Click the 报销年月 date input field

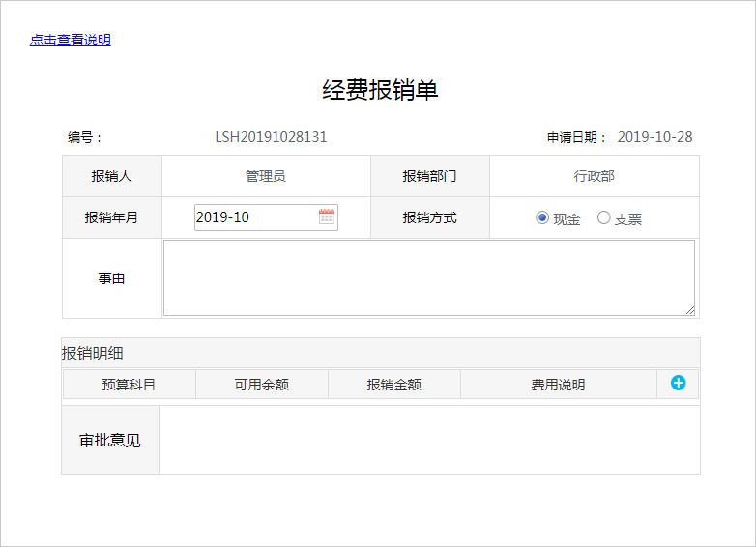[x=254, y=217]
